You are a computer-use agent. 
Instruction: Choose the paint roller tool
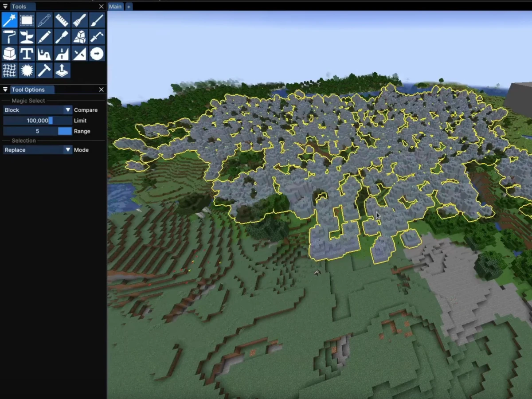(x=9, y=37)
